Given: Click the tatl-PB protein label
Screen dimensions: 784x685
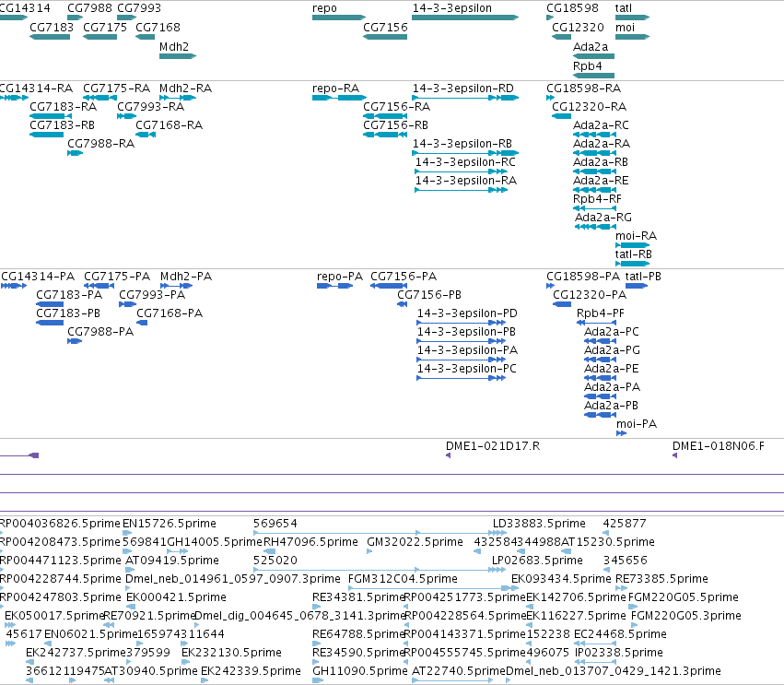Looking at the screenshot, I should pyautogui.click(x=643, y=277).
